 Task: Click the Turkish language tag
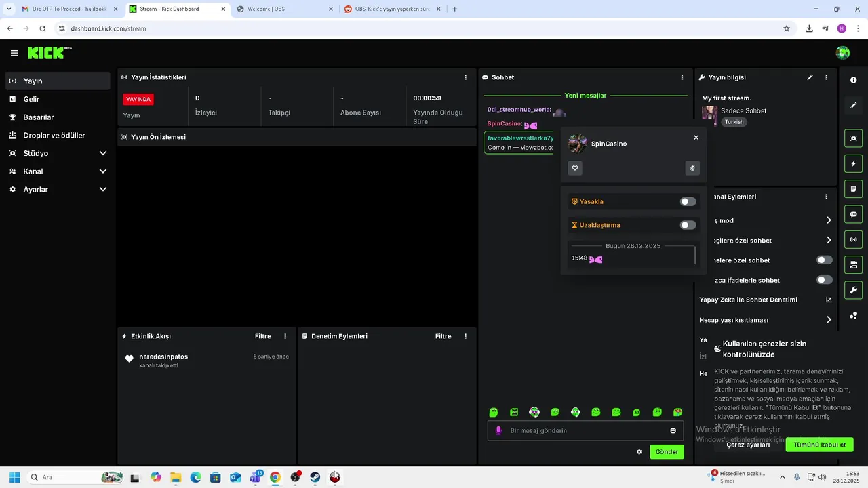734,122
